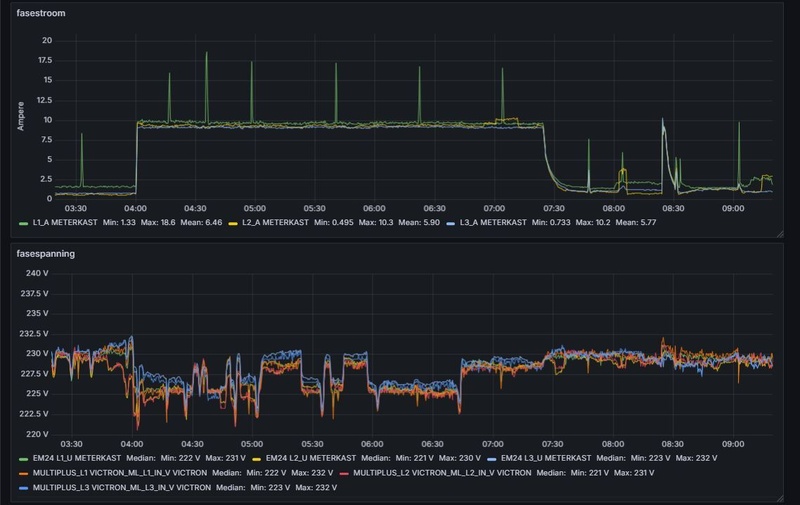Image resolution: width=800 pixels, height=505 pixels.
Task: Click the 232.5 V axis label
Action: click(34, 334)
